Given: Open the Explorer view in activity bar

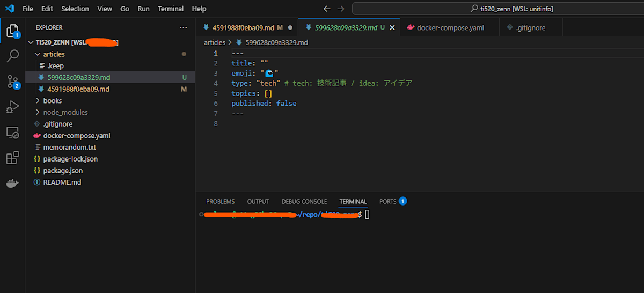Looking at the screenshot, I should click(x=12, y=31).
